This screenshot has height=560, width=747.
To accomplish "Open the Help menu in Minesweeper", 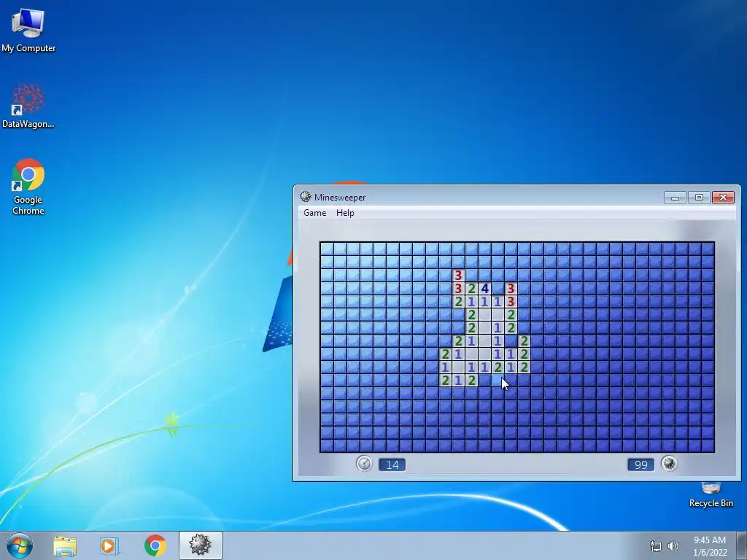I will 345,213.
